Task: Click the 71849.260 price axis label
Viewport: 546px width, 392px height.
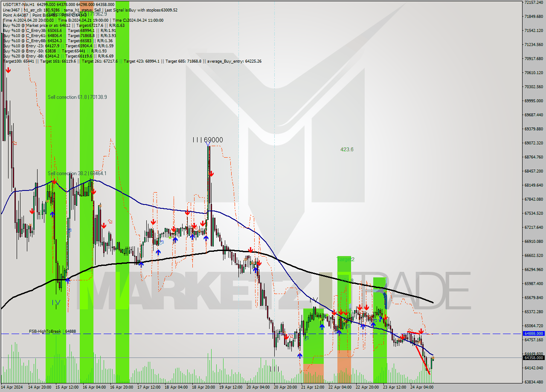Action: [533, 17]
